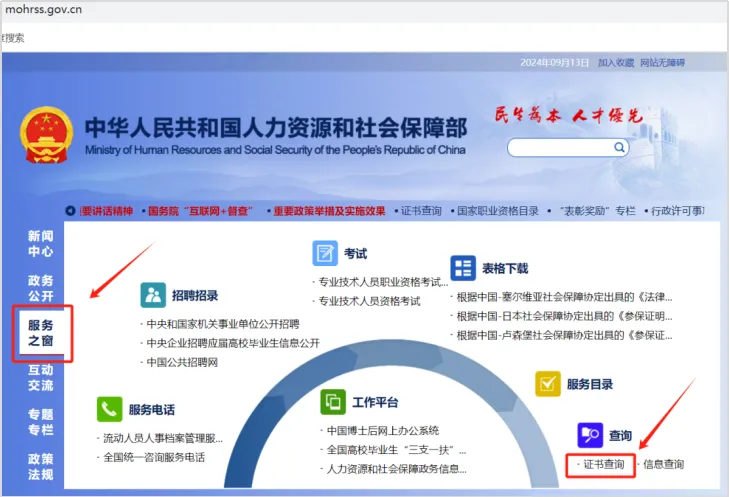Open 中央企业招聘应届高校毕业生信息公开 link

(x=233, y=343)
